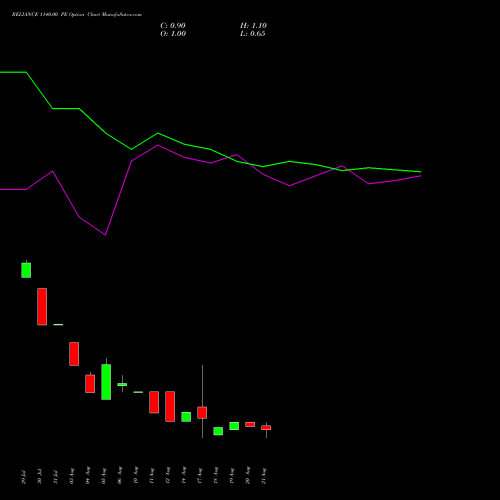Select the low value L: 0.65
Viewport: 500px width, 500px height.
pos(253,34)
